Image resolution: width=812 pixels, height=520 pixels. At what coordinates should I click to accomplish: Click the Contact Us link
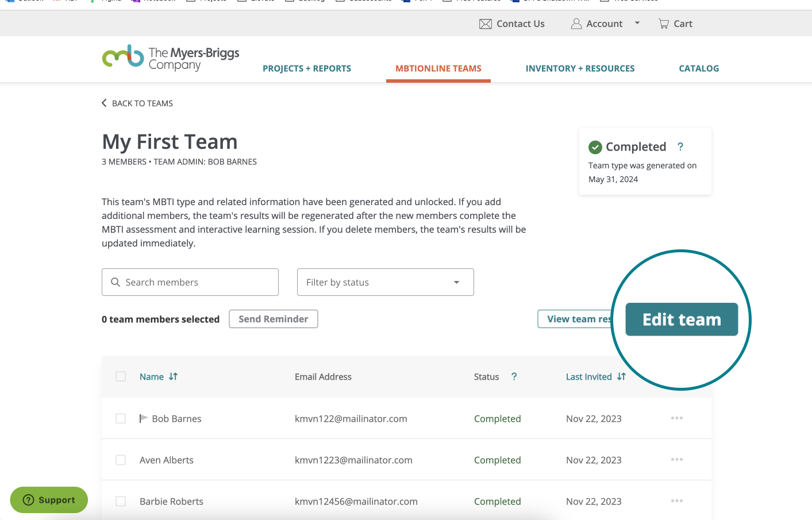click(521, 24)
